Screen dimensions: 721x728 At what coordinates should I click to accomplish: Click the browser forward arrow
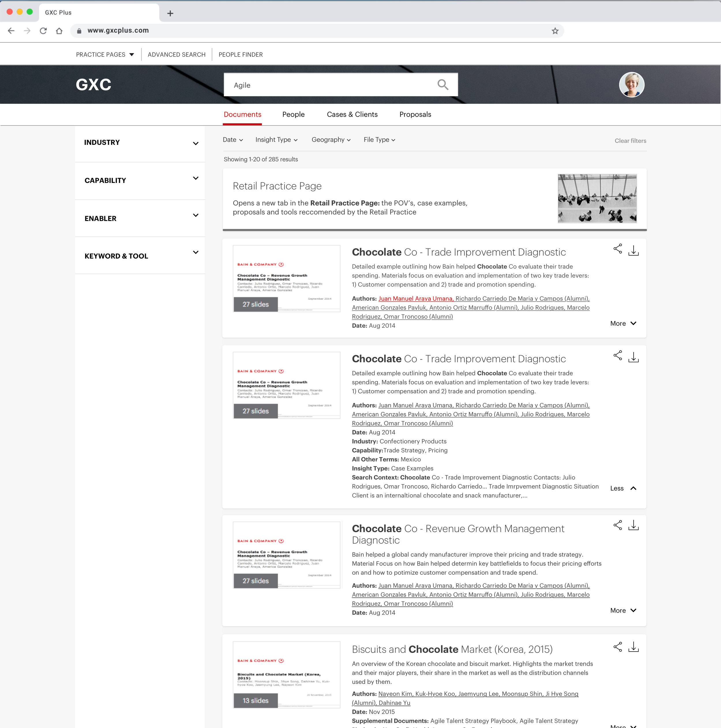pos(27,31)
